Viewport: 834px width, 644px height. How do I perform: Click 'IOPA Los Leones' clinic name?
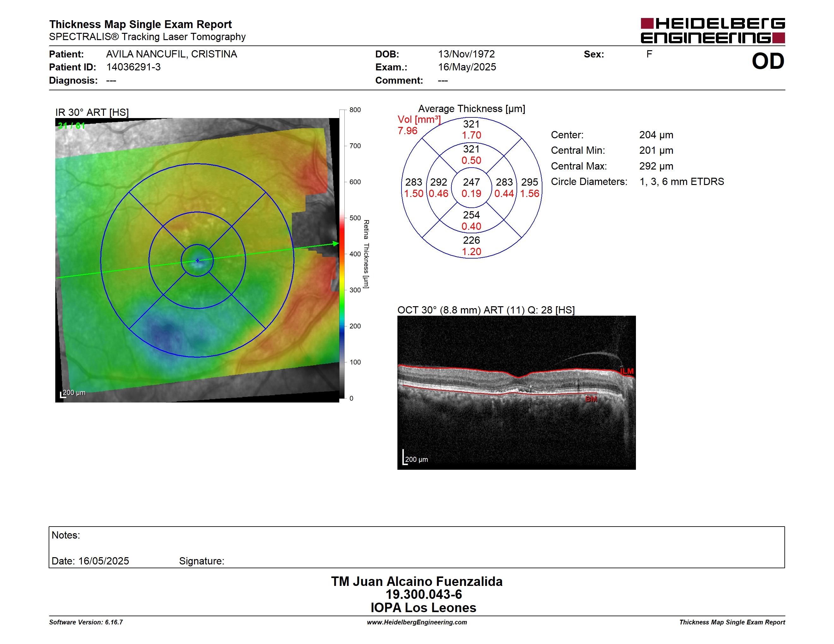(x=423, y=608)
